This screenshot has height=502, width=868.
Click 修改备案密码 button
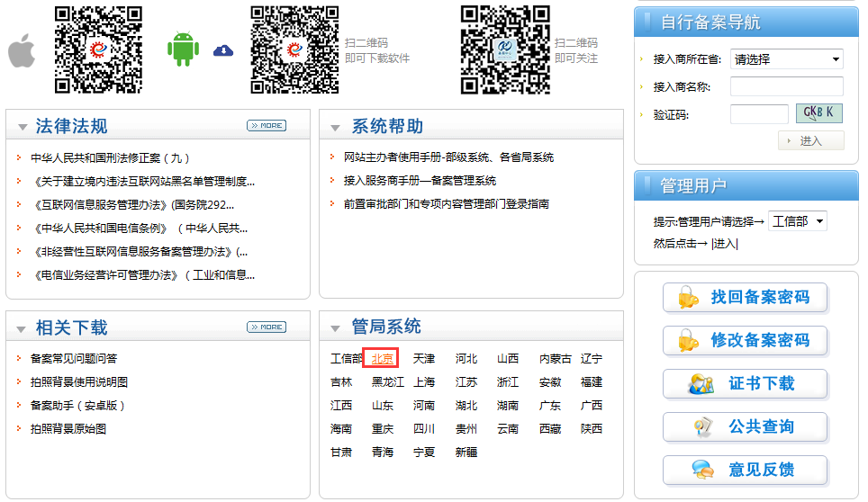click(745, 341)
